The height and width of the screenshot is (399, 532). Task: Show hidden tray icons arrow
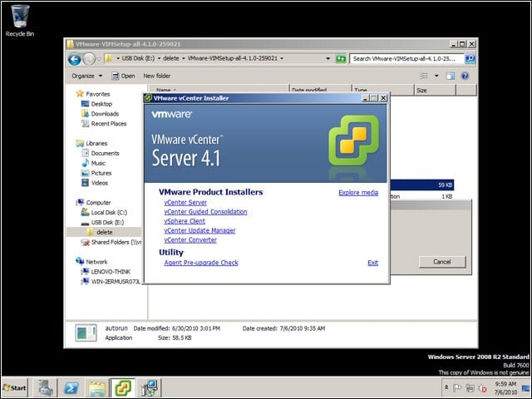tap(447, 387)
